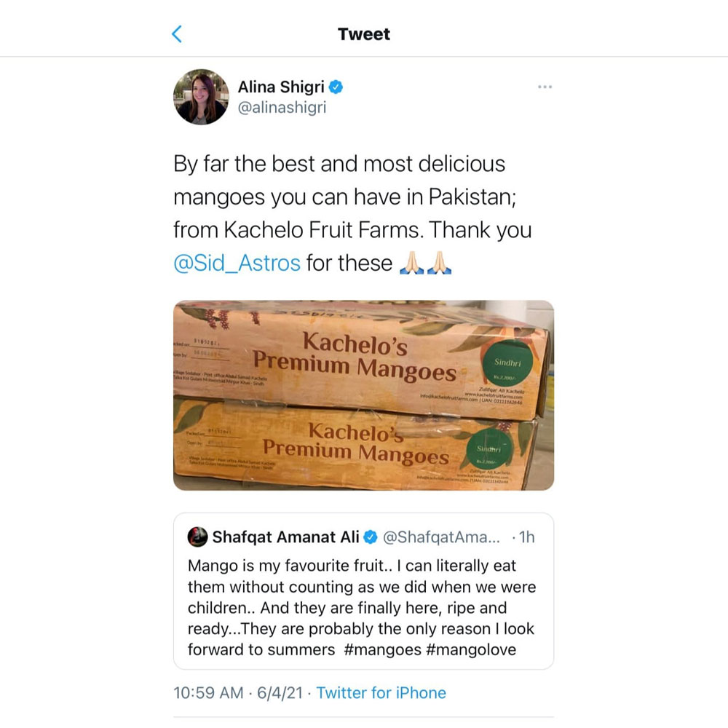
Task: Click the verified badge next to Shafqat Amanat Ali
Action: (370, 537)
